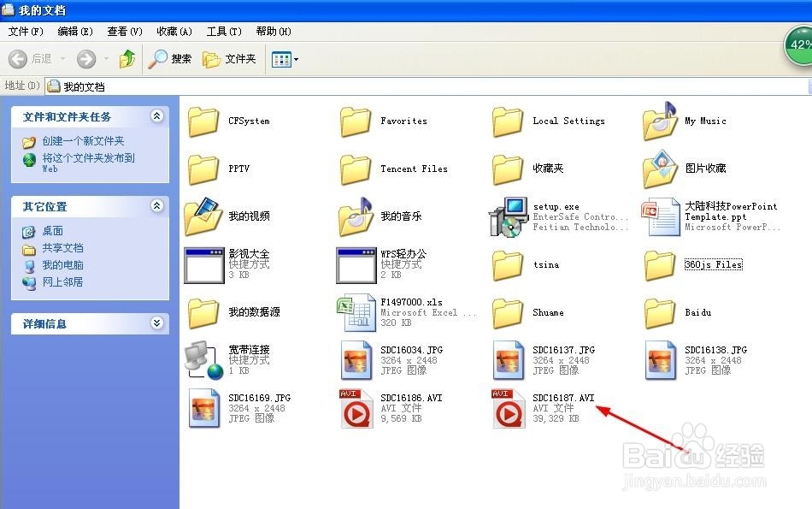The width and height of the screenshot is (812, 509).
Task: Select the 360js Files folder icon
Action: pyautogui.click(x=660, y=265)
